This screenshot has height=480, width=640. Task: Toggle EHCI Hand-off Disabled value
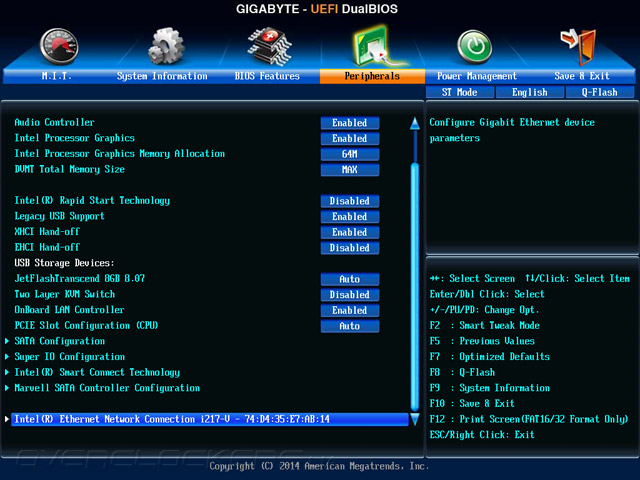coord(350,248)
